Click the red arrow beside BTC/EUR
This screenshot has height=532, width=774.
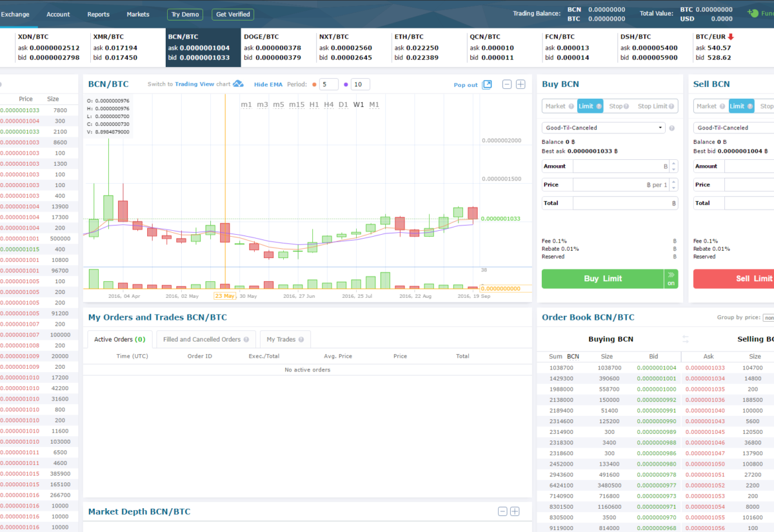731,37
